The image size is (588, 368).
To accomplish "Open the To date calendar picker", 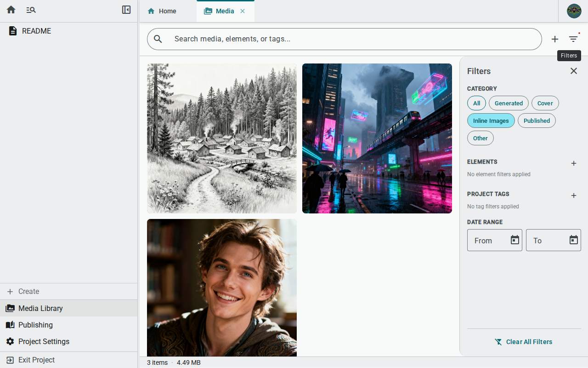I will click(x=574, y=240).
